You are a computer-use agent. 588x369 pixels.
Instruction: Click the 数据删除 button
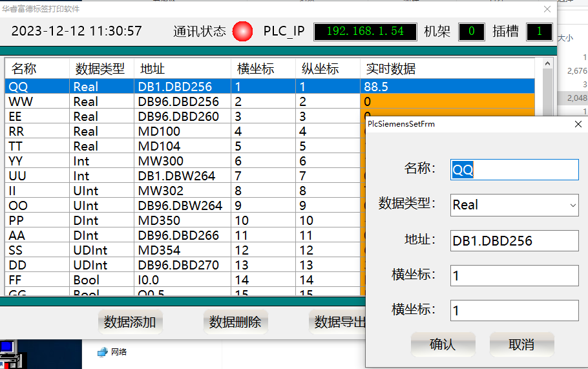(235, 322)
